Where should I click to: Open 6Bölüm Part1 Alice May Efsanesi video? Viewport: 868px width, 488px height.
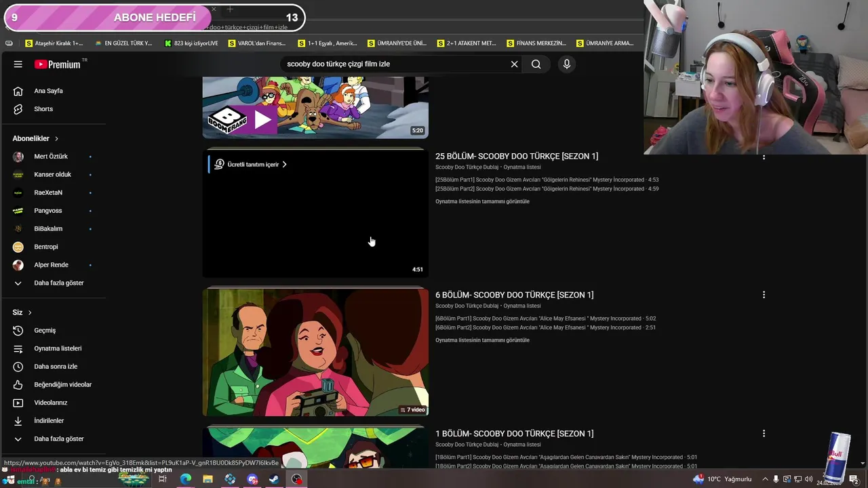[x=545, y=319]
